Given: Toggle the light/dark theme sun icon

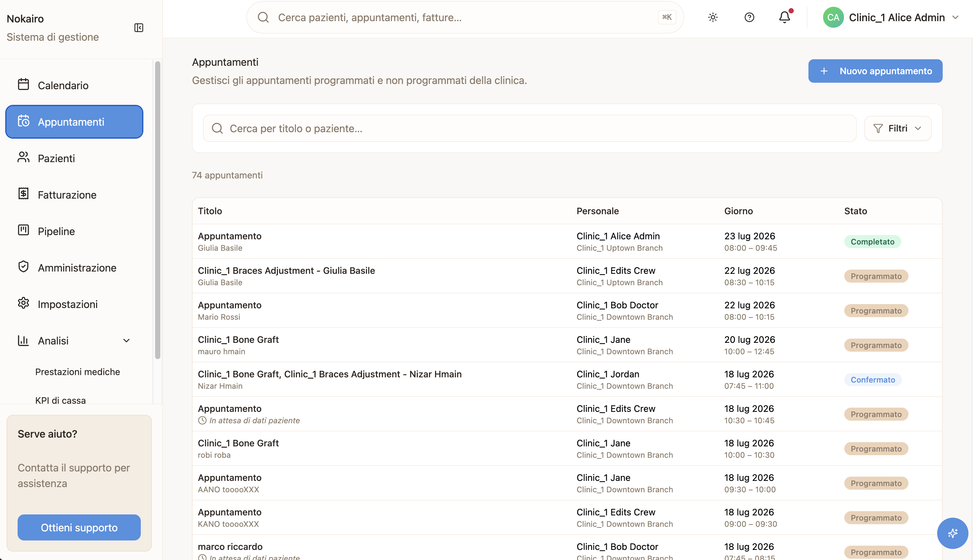Looking at the screenshot, I should [713, 17].
